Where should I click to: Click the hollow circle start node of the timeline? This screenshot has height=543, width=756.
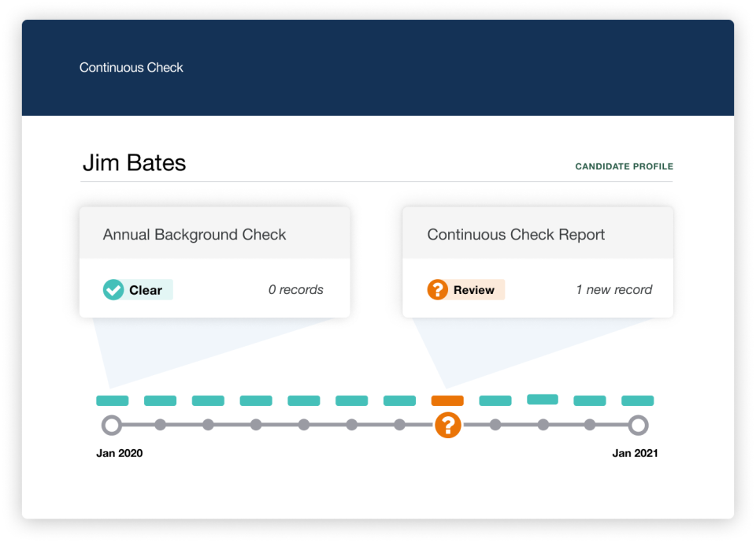click(113, 426)
